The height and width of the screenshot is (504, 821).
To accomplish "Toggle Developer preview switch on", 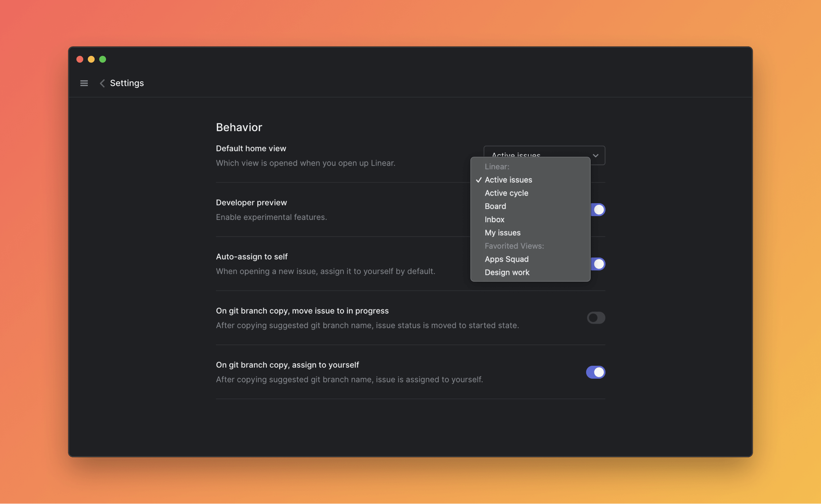I will [597, 209].
